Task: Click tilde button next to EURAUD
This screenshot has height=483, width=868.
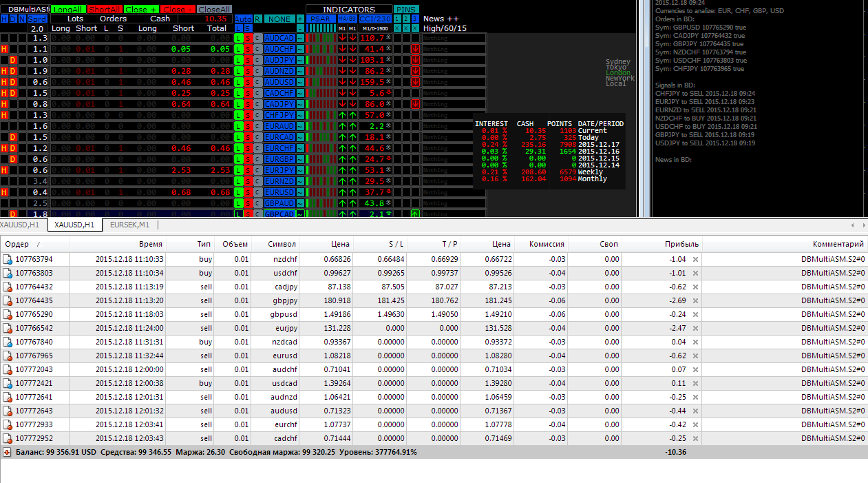Action: pos(300,126)
